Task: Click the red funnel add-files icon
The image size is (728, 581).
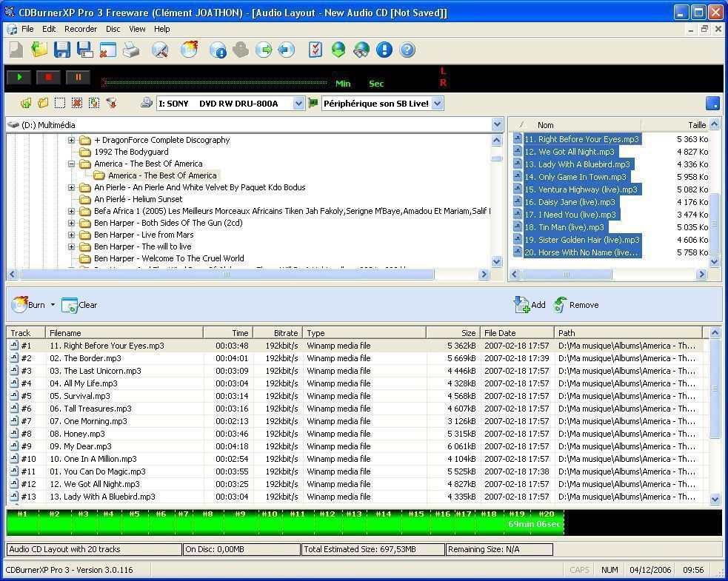Action: 110,103
